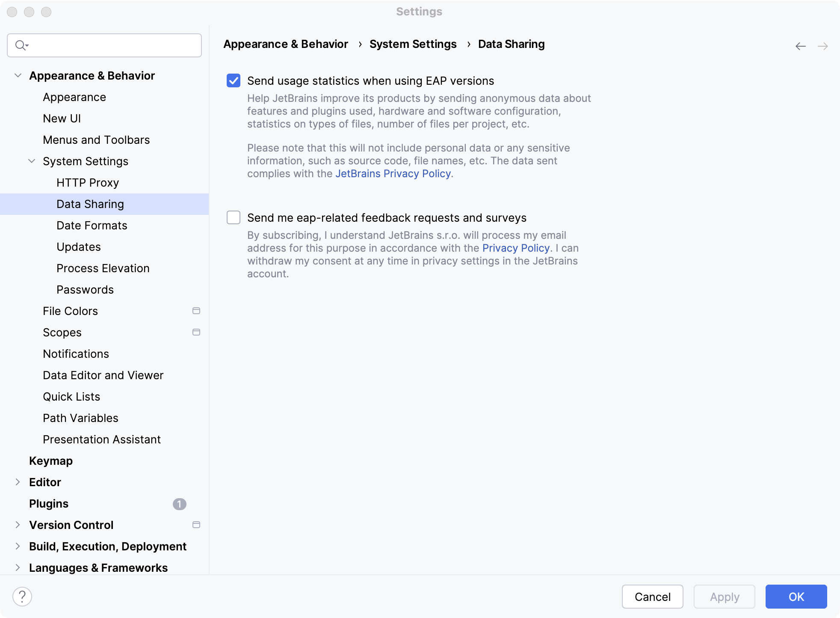
Task: Expand the Build, Execution, Deployment section
Action: [x=18, y=546]
